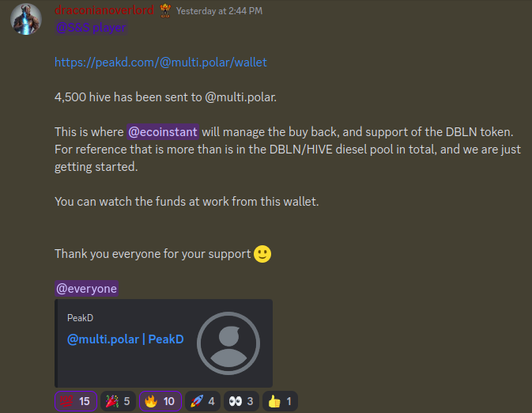This screenshot has height=413, width=532.
Task: Toggle the party popper reaction
Action: pos(118,401)
